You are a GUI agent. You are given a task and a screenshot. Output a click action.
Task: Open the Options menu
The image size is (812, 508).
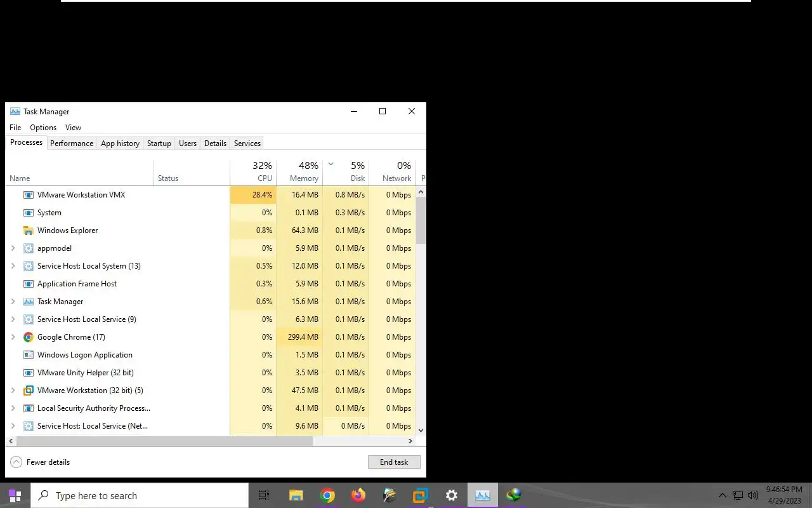(43, 128)
